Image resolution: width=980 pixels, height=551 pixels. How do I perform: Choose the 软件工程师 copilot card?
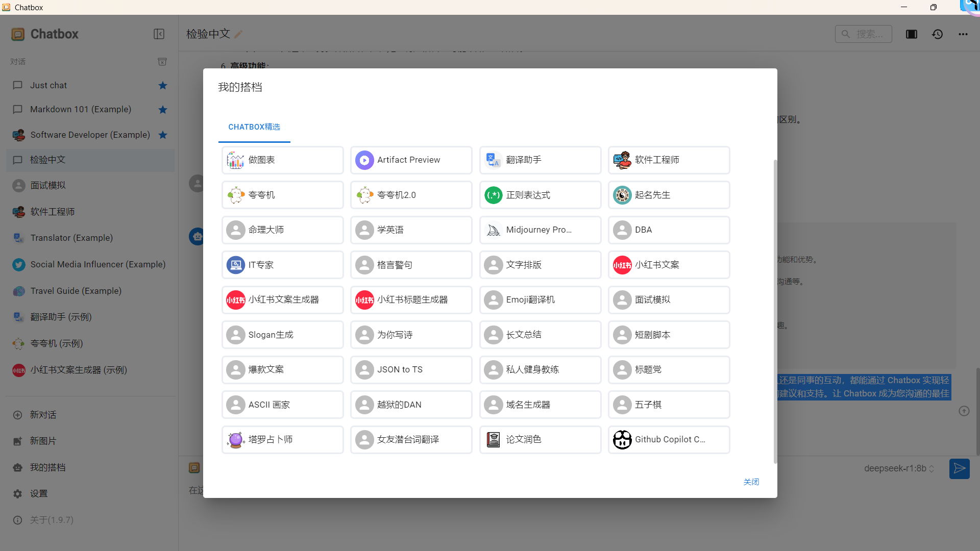pos(669,160)
